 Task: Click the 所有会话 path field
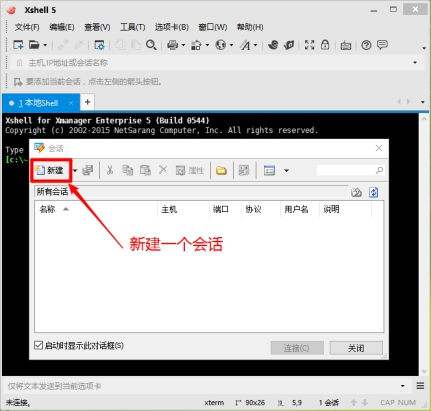191,192
